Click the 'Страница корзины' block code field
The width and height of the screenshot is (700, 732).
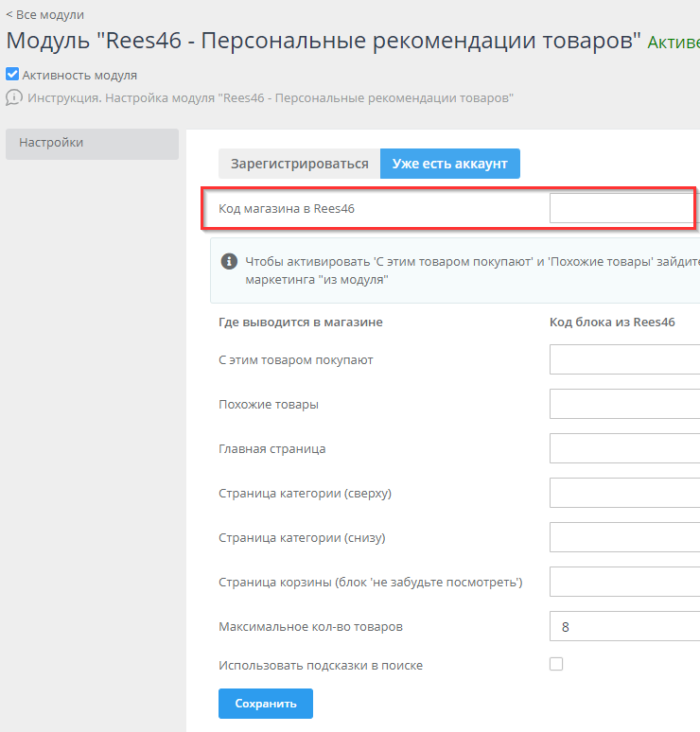(624, 582)
